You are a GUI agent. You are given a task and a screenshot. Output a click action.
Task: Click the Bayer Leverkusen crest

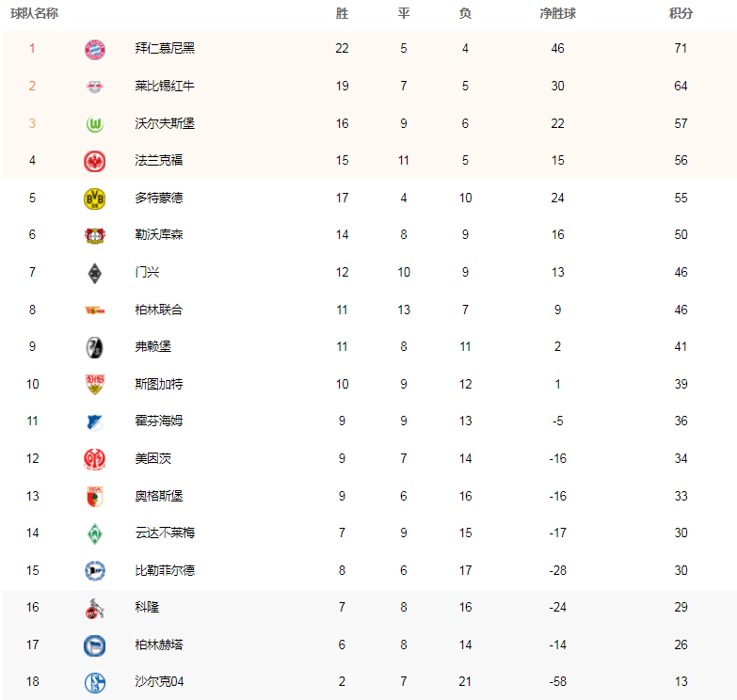click(94, 235)
